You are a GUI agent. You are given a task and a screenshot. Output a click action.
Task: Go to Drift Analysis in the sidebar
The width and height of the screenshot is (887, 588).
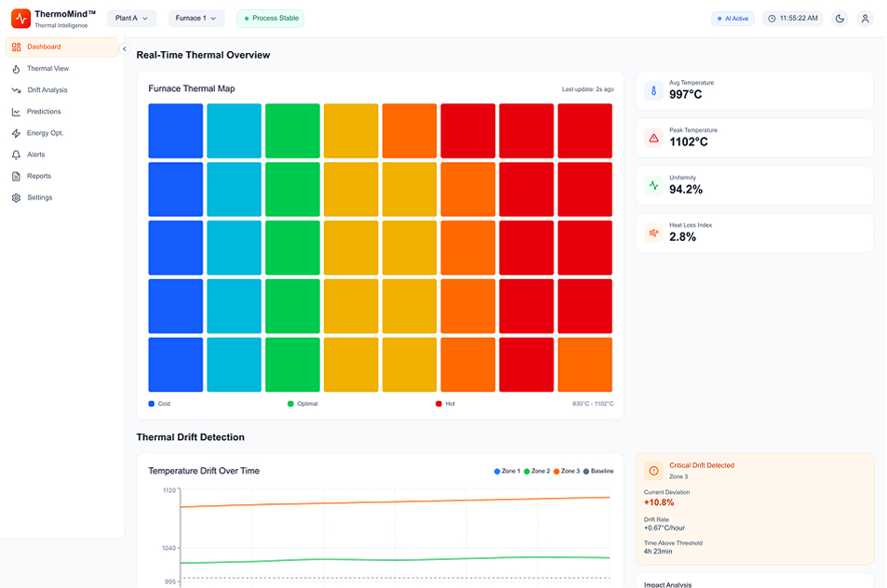coord(47,90)
